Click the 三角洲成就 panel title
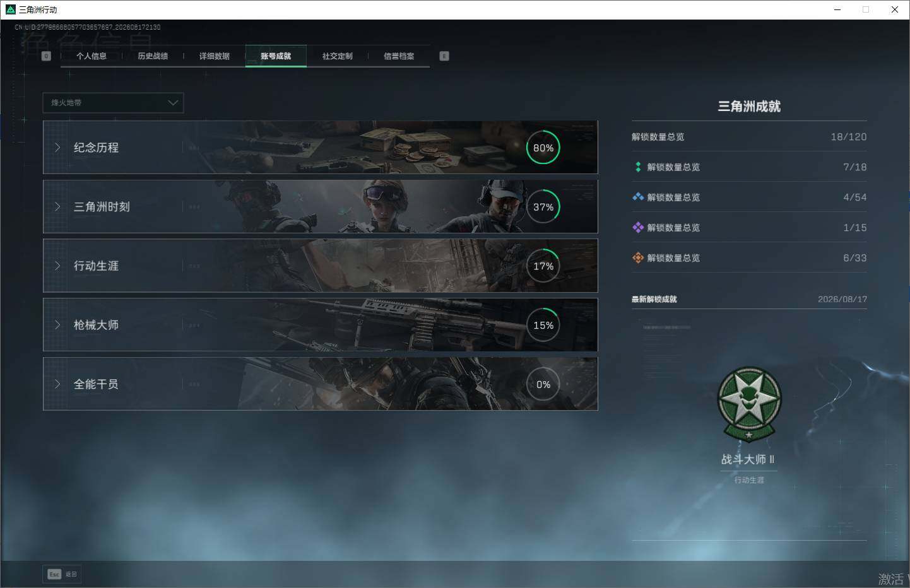910x588 pixels. pos(749,107)
